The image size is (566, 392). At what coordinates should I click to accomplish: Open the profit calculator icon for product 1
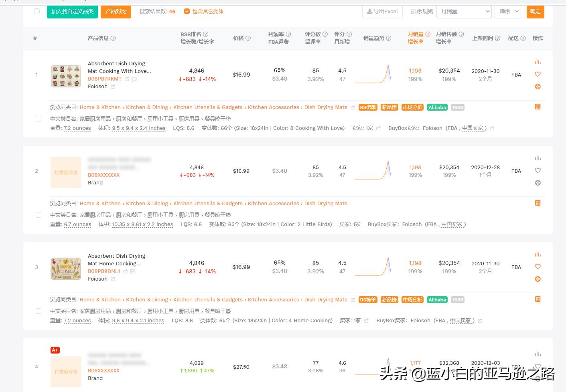538,86
